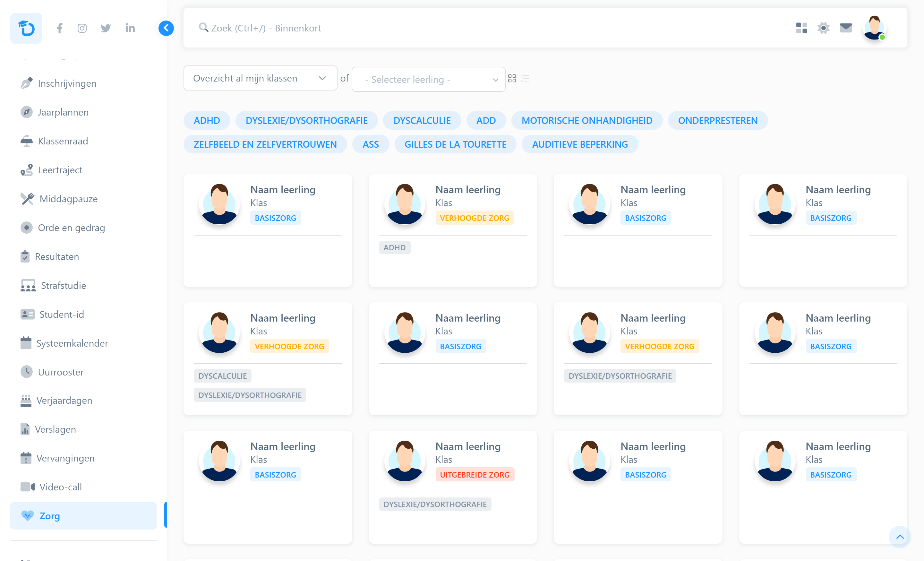924x561 pixels.
Task: Click the Instagram icon
Action: pyautogui.click(x=82, y=28)
